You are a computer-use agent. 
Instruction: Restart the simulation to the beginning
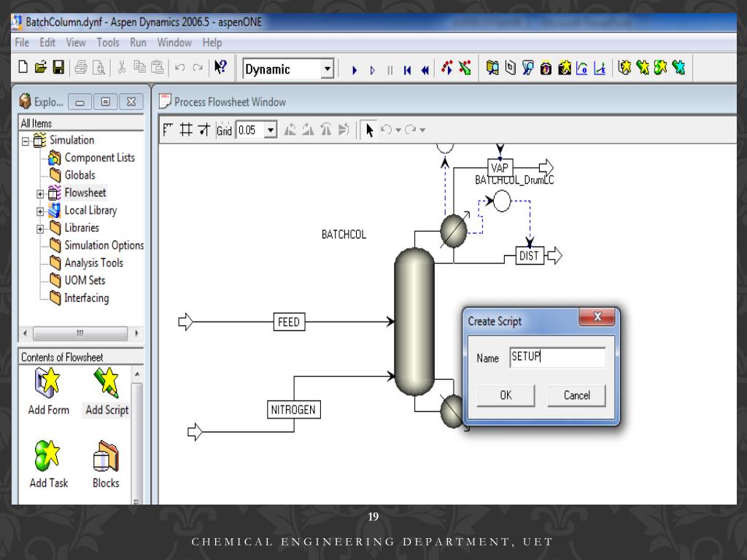tap(407, 71)
